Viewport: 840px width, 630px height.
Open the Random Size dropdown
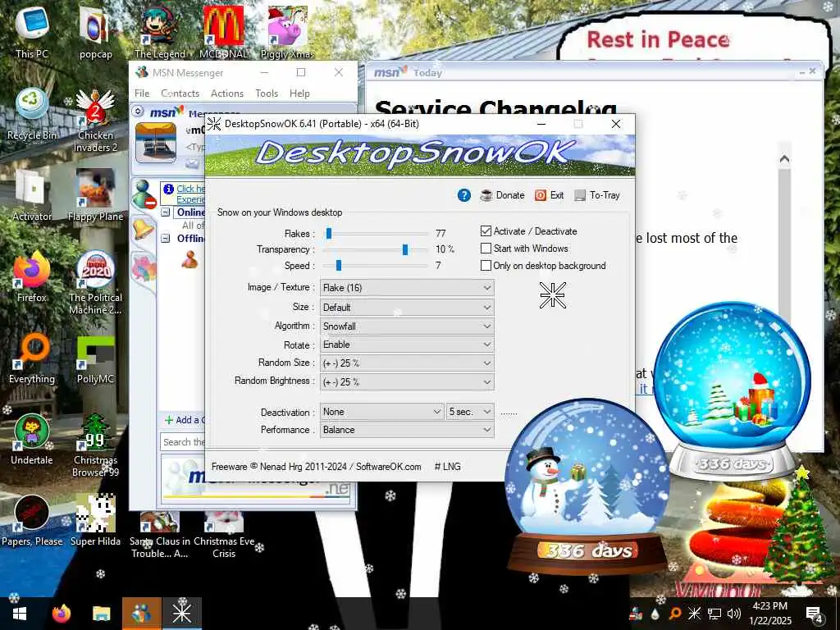click(407, 363)
